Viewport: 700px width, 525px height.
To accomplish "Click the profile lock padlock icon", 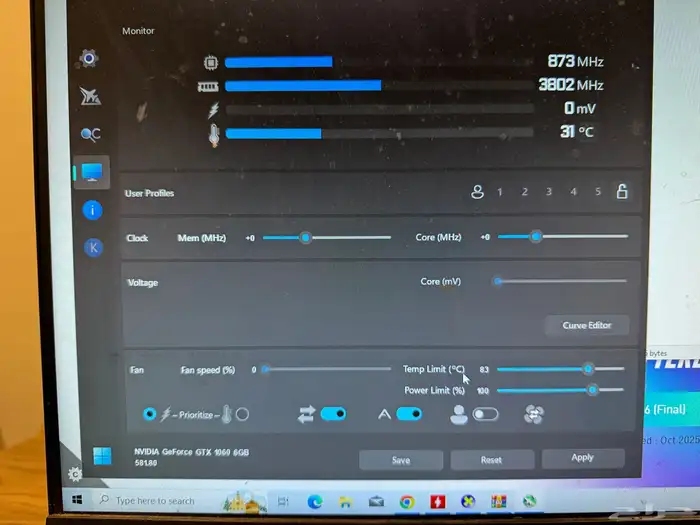I will click(x=621, y=192).
